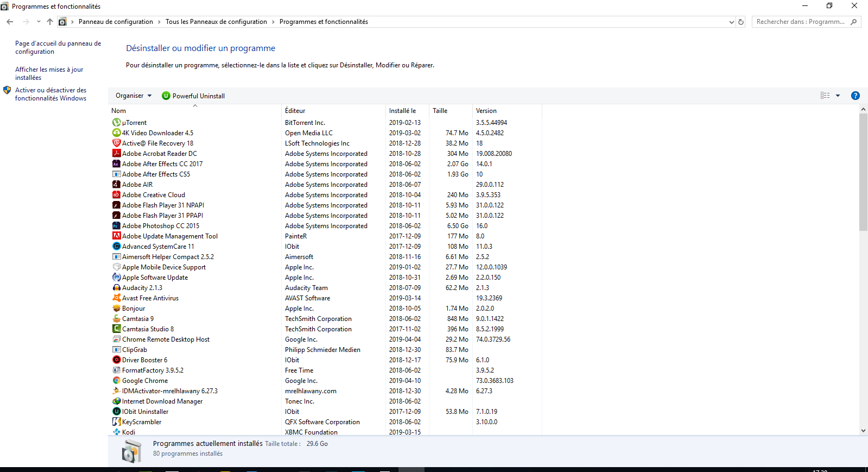Click the Audacity 2.1.3 headphones icon
This screenshot has width=868, height=472.
pyautogui.click(x=116, y=288)
